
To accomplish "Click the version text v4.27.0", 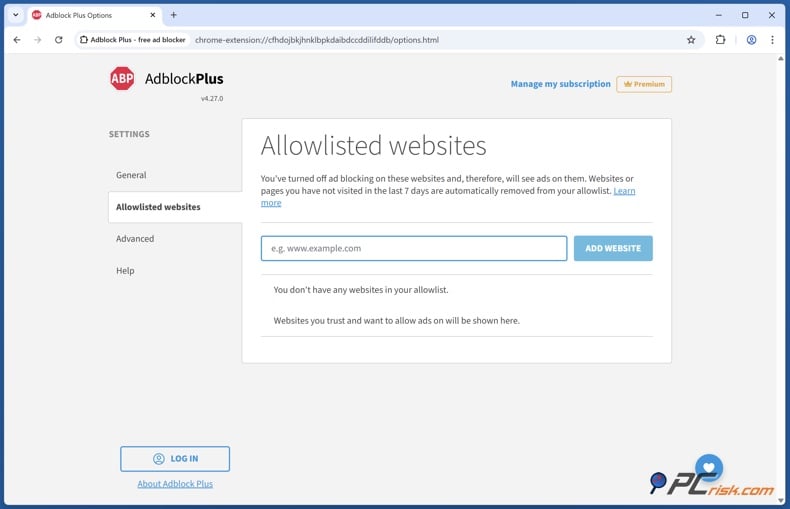I will point(212,99).
